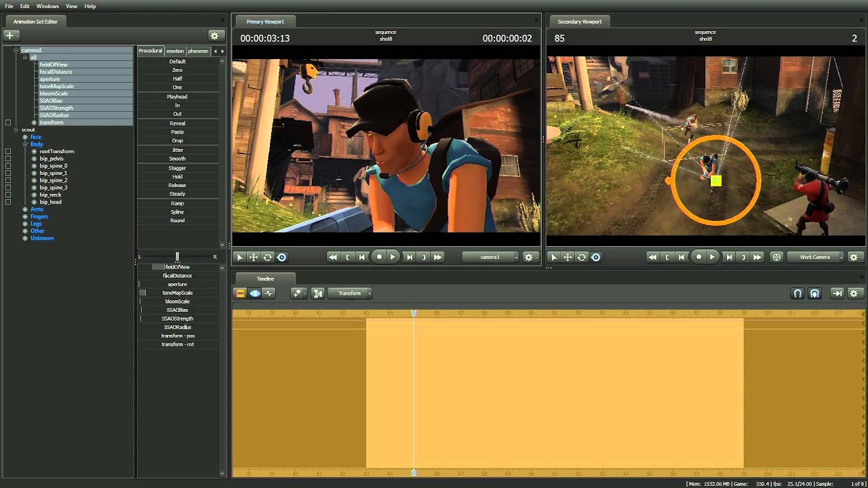Screen dimensions: 868x488
Task: Choose the select tool in Secondary Viewport
Action: 553,258
